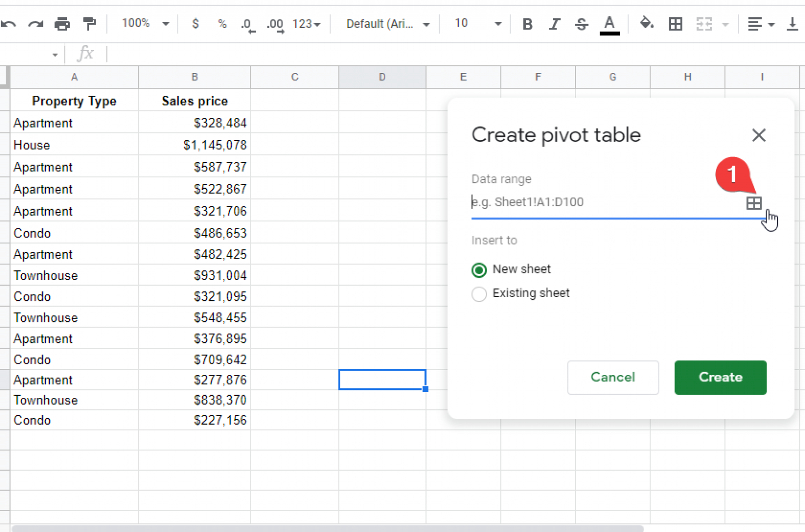Open fill color picker
The width and height of the screenshot is (805, 532).
click(647, 24)
